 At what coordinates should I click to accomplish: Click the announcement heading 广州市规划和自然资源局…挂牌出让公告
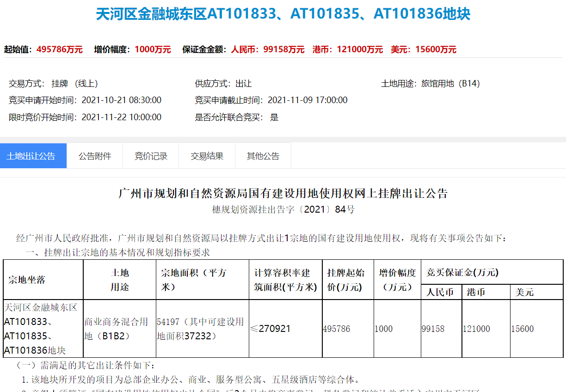(x=283, y=193)
